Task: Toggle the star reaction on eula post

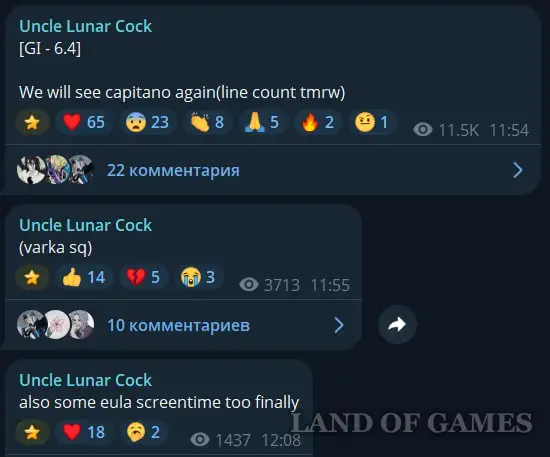Action: (32, 432)
